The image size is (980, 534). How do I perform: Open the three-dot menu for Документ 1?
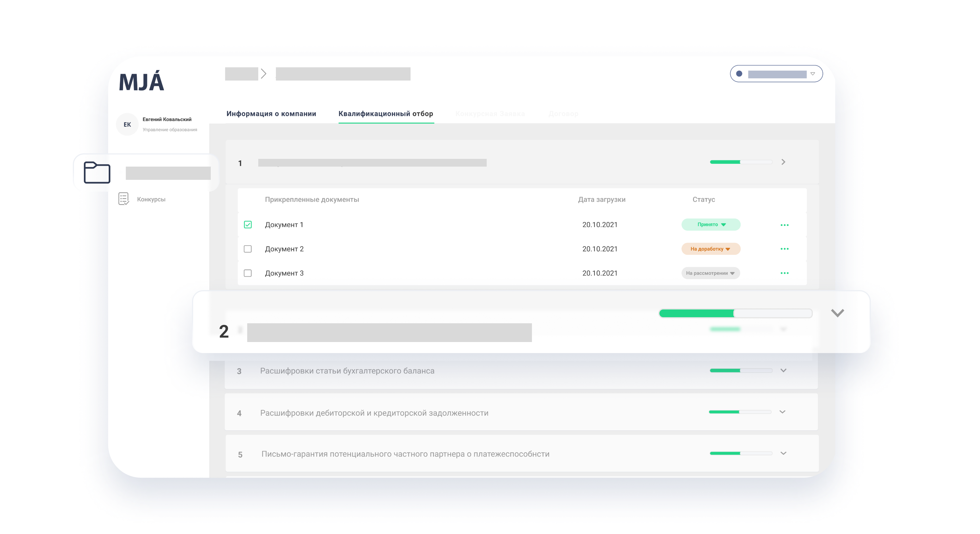tap(784, 225)
